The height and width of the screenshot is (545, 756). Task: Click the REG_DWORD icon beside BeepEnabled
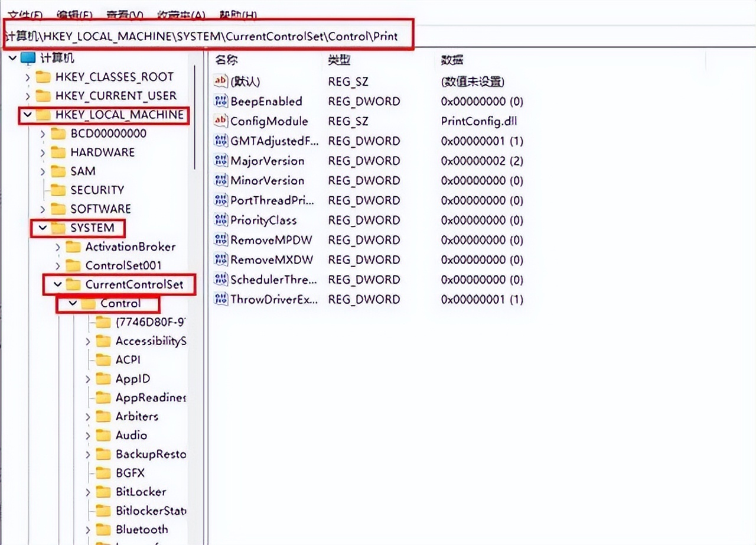click(220, 101)
